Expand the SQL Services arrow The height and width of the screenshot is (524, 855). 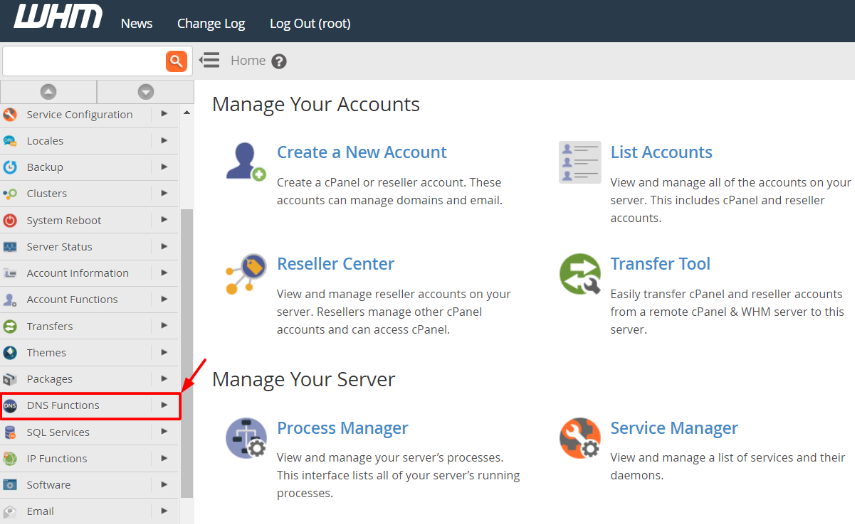coord(164,431)
